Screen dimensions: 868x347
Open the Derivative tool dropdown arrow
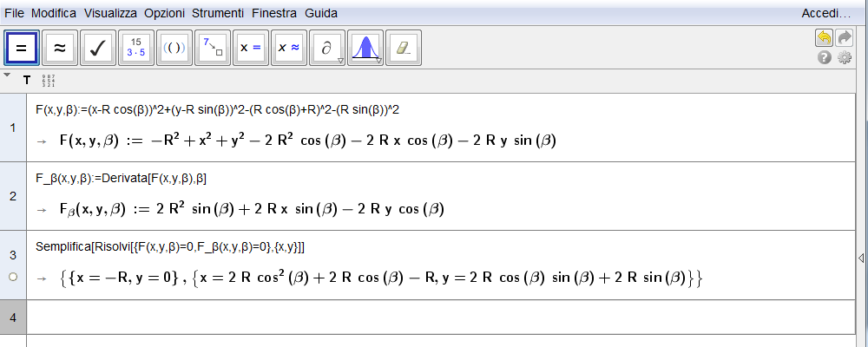[340, 61]
